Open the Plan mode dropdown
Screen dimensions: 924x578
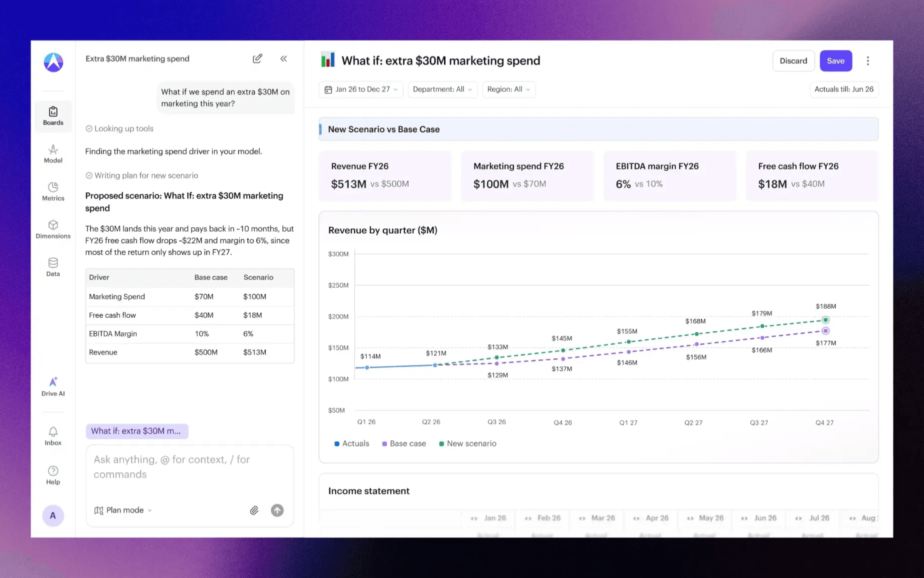click(123, 510)
